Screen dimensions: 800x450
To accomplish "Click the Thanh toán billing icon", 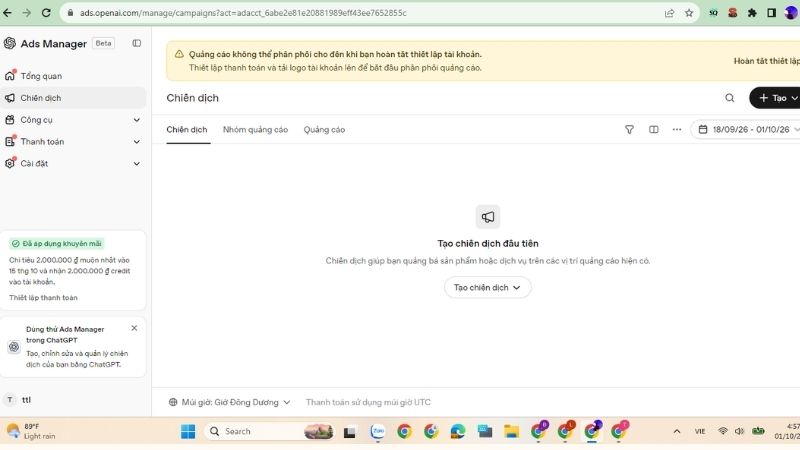I will tap(10, 142).
